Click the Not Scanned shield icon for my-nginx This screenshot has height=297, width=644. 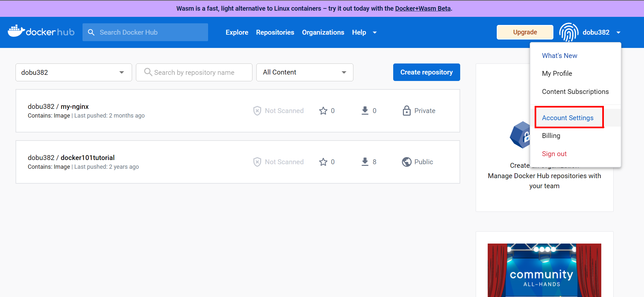point(257,111)
